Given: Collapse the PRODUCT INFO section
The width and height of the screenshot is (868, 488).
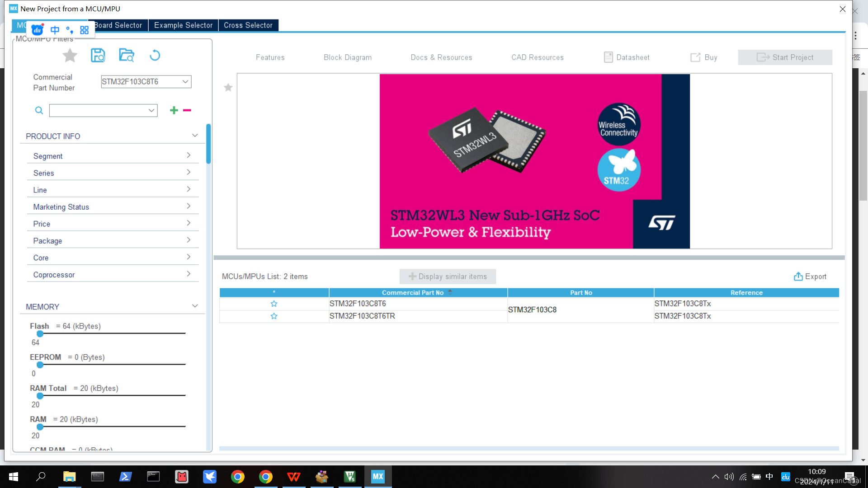Looking at the screenshot, I should tap(195, 136).
